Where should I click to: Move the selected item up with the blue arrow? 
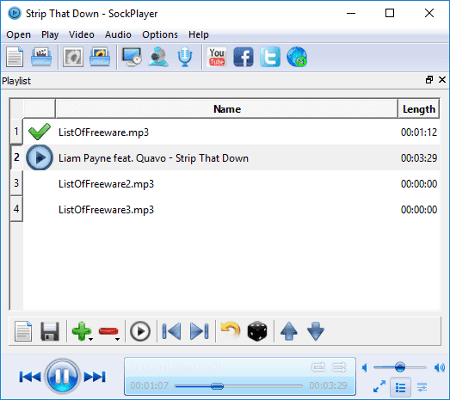[289, 331]
